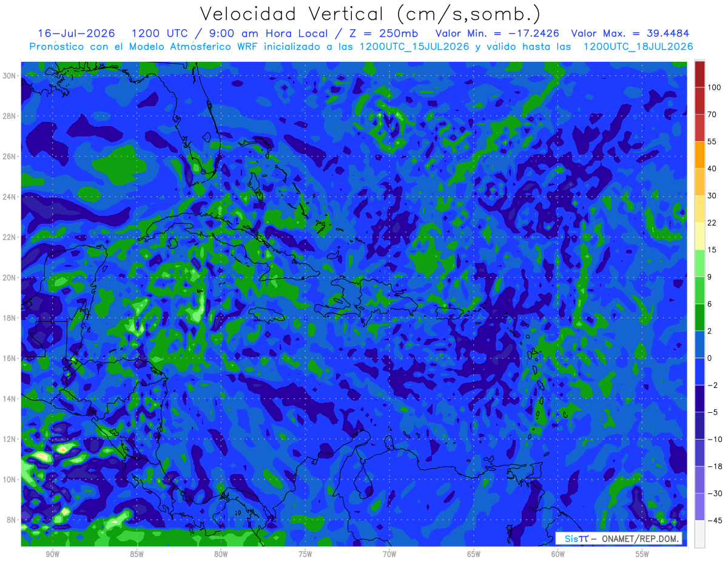
Task: Click the latitude label "30N"
Action: tap(10, 76)
